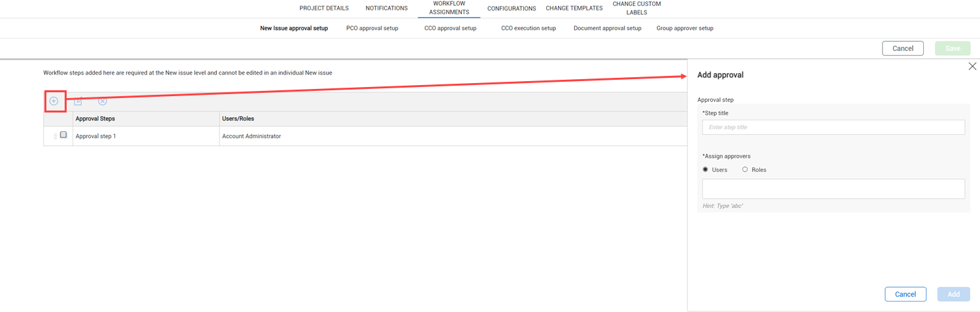Click the Approval step 1 cell

pyautogui.click(x=146, y=136)
